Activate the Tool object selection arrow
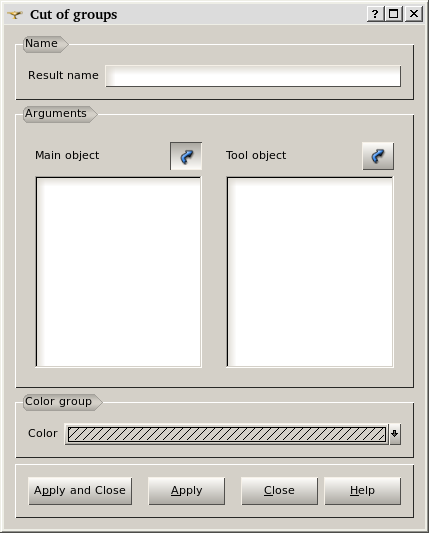 (x=378, y=156)
